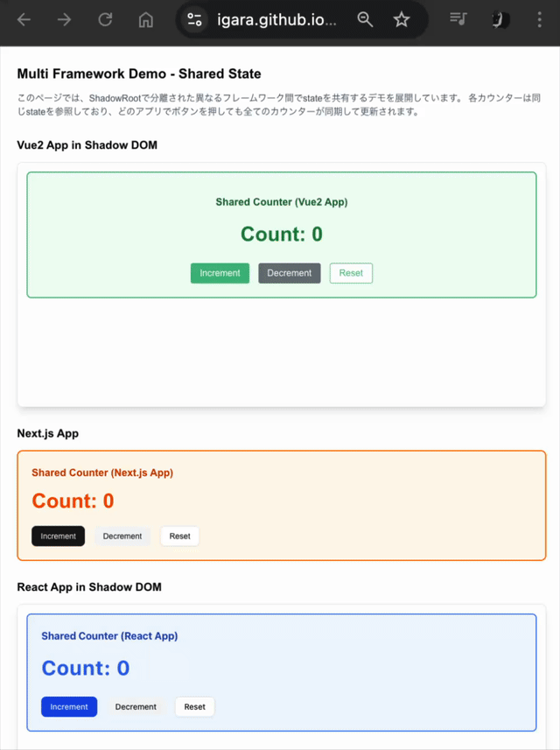Viewport: 560px width, 750px height.
Task: Reset the React App counter
Action: click(194, 706)
